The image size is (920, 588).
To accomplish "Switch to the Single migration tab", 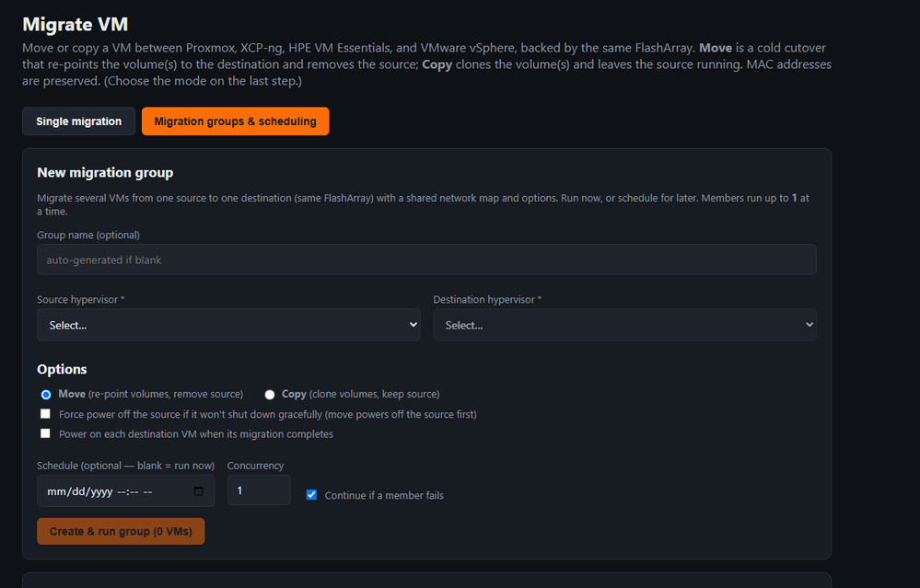I will [x=78, y=121].
